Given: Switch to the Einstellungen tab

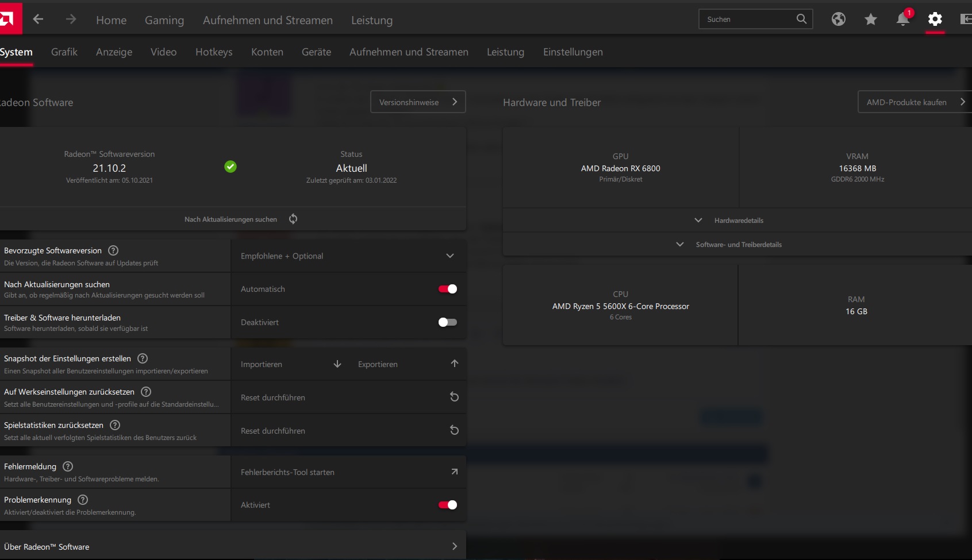Looking at the screenshot, I should point(573,52).
